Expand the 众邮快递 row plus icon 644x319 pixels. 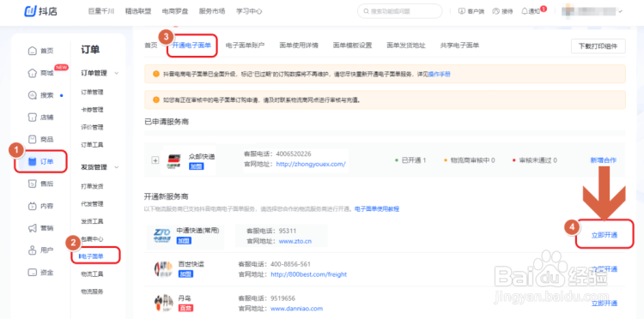pos(155,160)
